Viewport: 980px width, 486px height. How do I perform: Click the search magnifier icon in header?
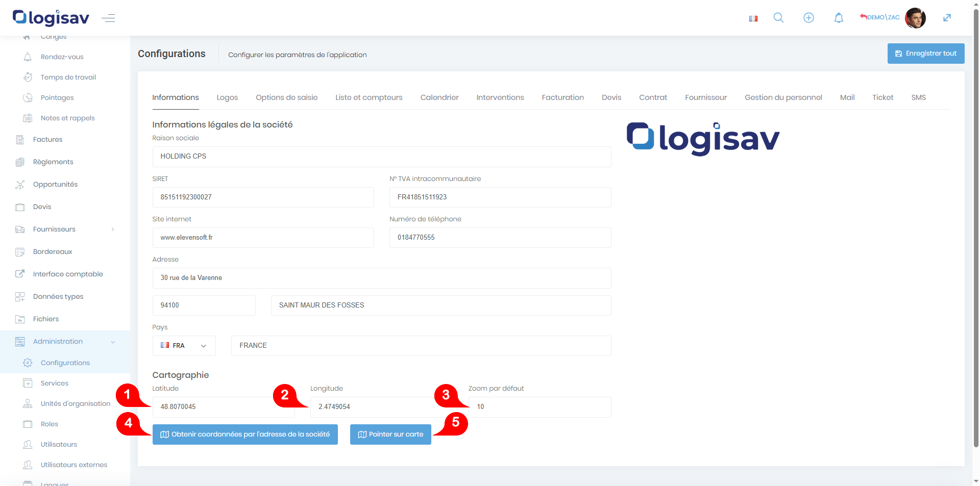click(778, 18)
